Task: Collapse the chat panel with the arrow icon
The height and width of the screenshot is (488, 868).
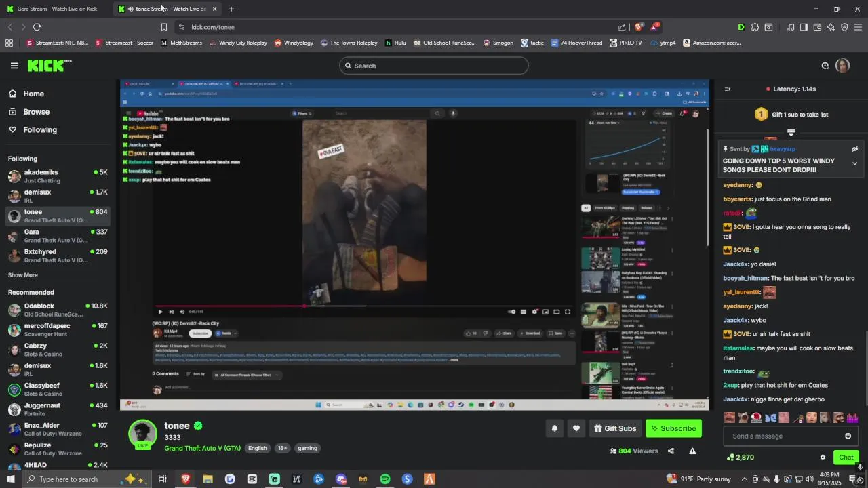Action: tap(728, 89)
